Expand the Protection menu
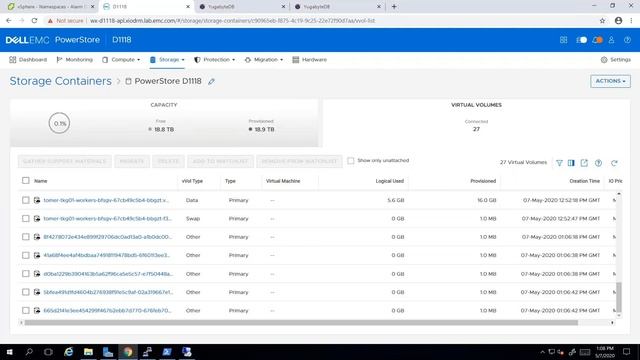 click(x=215, y=60)
